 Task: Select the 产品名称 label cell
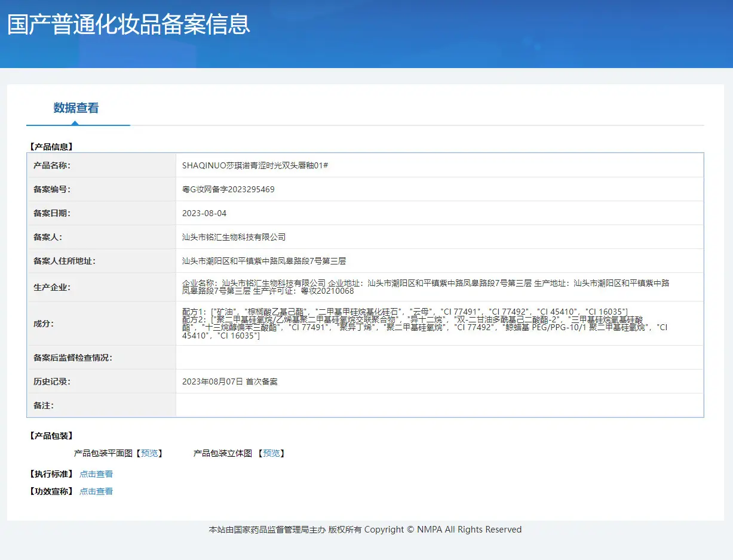point(102,165)
